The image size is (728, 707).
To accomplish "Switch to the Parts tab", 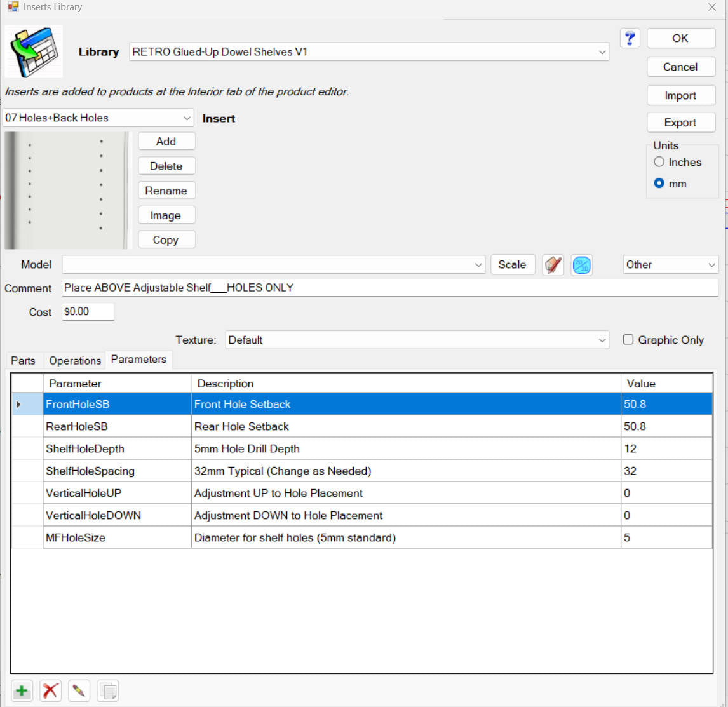I will (x=24, y=361).
